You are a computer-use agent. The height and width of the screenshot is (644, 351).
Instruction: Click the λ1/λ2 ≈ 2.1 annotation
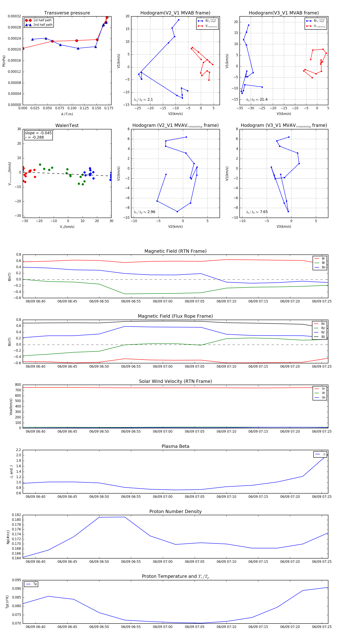coord(143,100)
